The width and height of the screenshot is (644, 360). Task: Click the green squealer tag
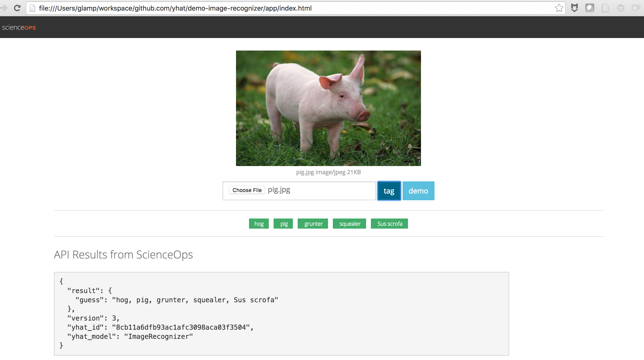click(x=349, y=224)
